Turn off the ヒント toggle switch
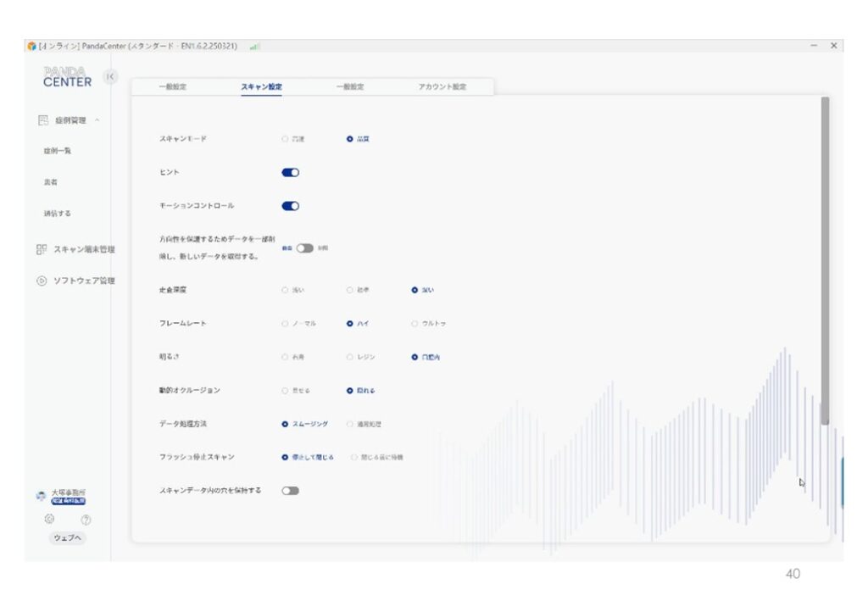This screenshot has height=601, width=868. [290, 172]
